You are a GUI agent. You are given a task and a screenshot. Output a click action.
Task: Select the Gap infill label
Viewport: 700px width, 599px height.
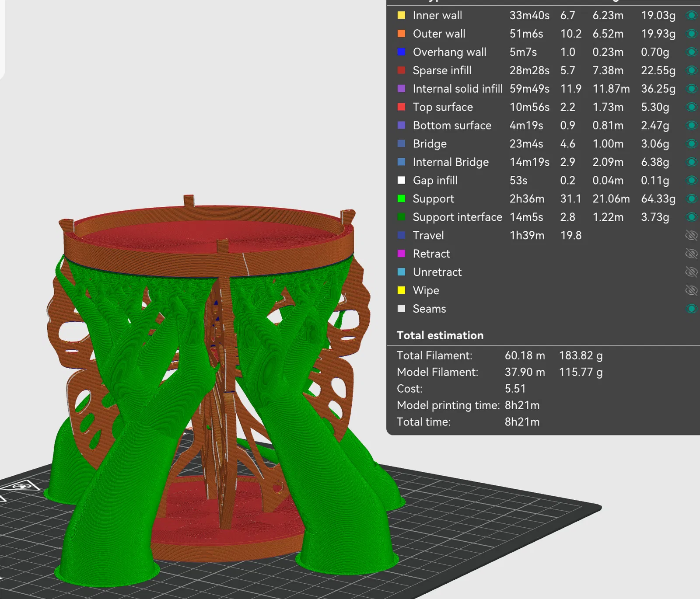pyautogui.click(x=435, y=181)
